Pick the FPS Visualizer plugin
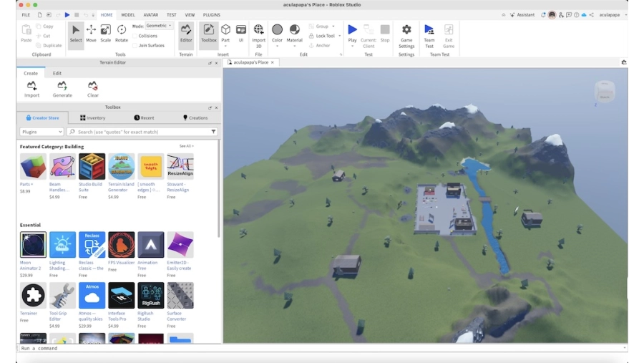644x363 pixels. point(121,245)
